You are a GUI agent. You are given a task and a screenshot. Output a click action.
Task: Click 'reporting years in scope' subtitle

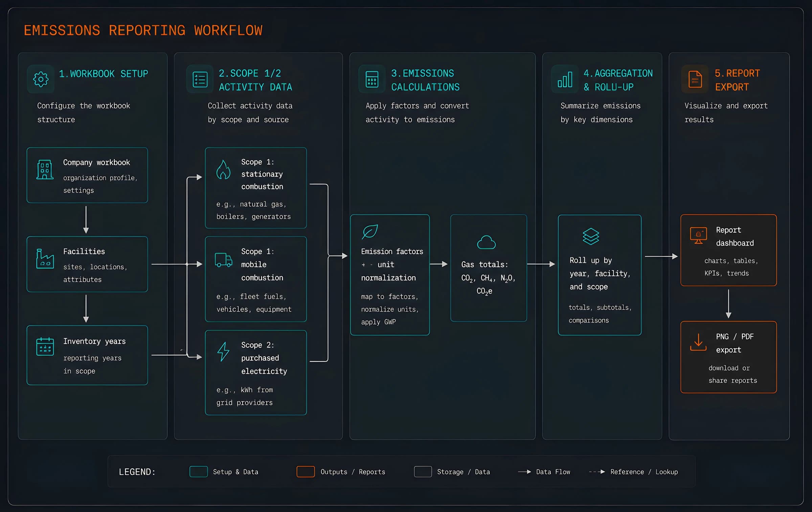point(92,365)
